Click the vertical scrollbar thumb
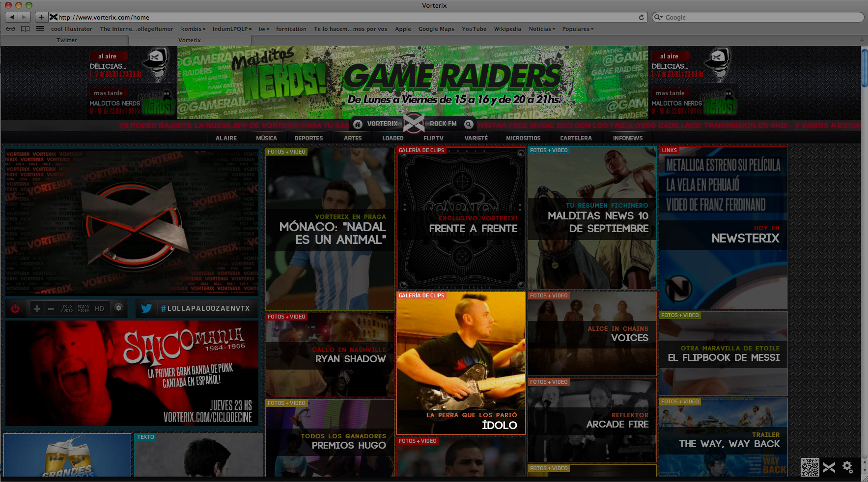This screenshot has width=868, height=482. 864,68
